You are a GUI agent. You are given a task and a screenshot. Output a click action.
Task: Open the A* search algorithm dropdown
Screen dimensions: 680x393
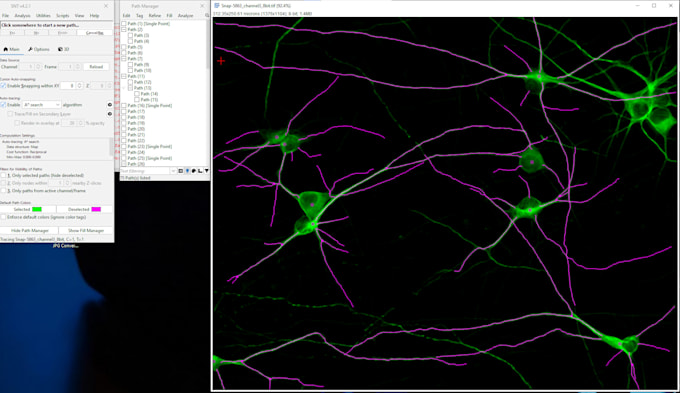tap(42, 105)
